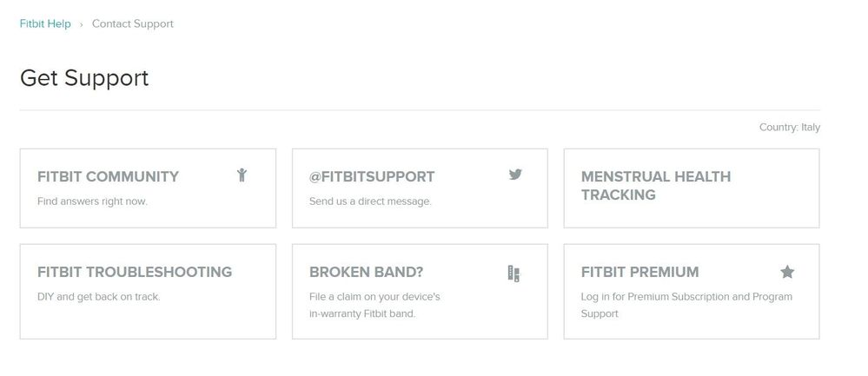Click the 'Find answers right now.' text

92,201
